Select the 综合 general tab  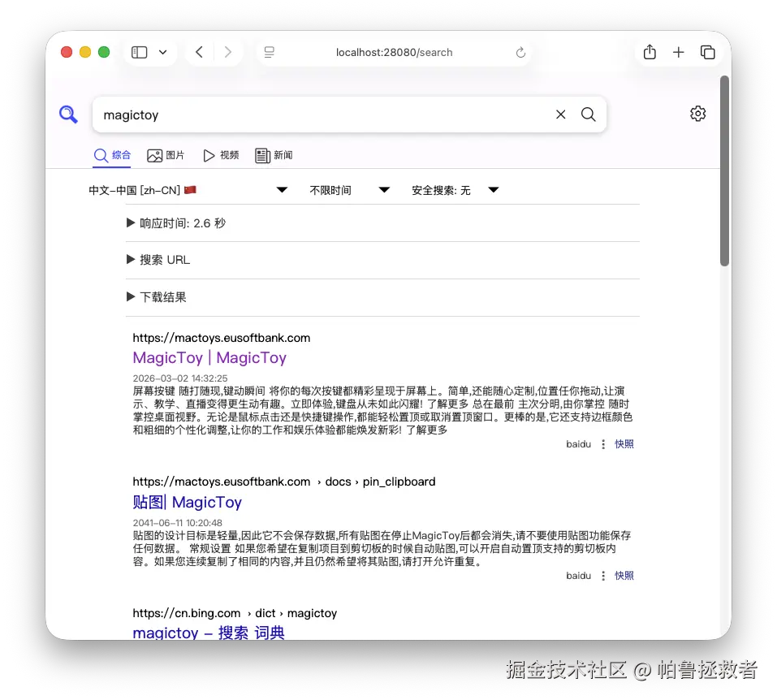point(112,155)
